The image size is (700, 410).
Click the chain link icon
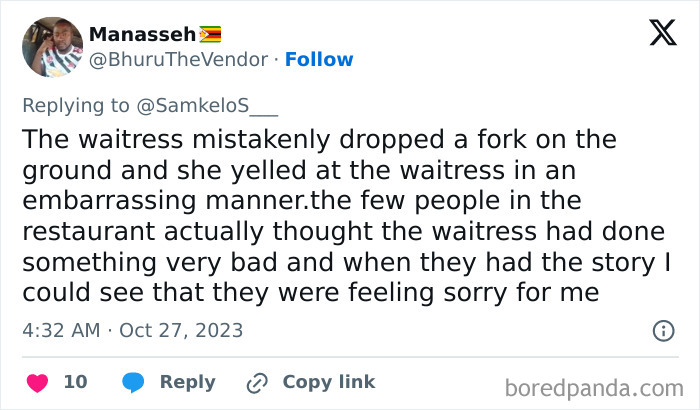click(x=257, y=382)
